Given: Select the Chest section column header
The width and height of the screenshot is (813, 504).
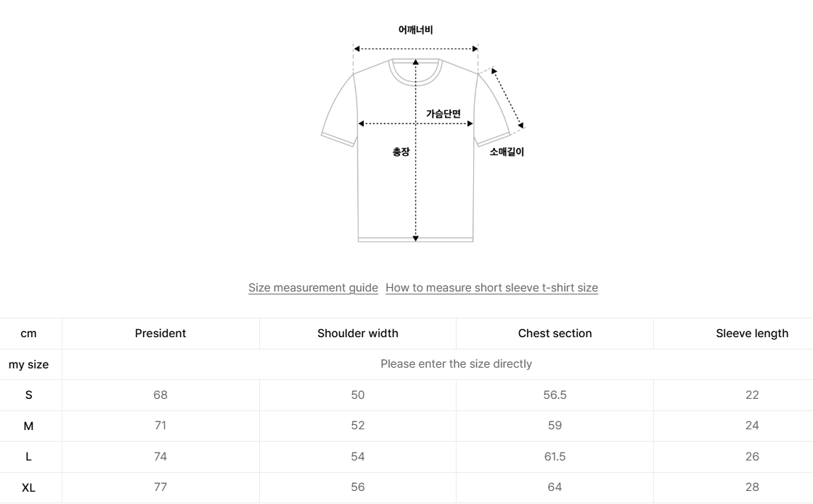Looking at the screenshot, I should pyautogui.click(x=555, y=334).
